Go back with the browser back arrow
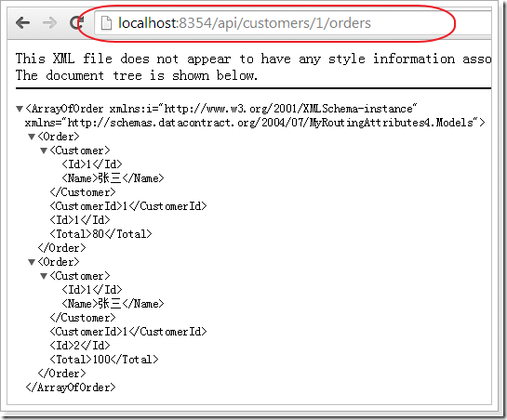The height and width of the screenshot is (420, 507). (22, 23)
